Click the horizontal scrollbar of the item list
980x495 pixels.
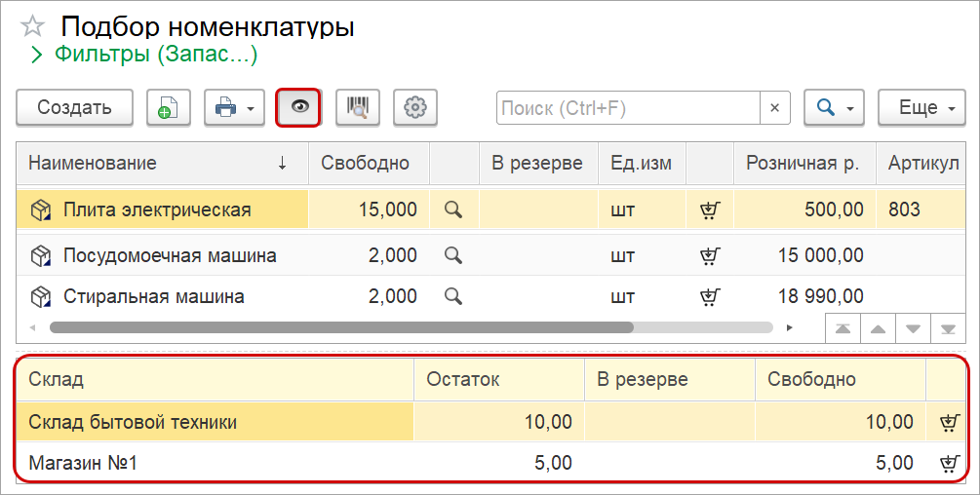[341, 327]
